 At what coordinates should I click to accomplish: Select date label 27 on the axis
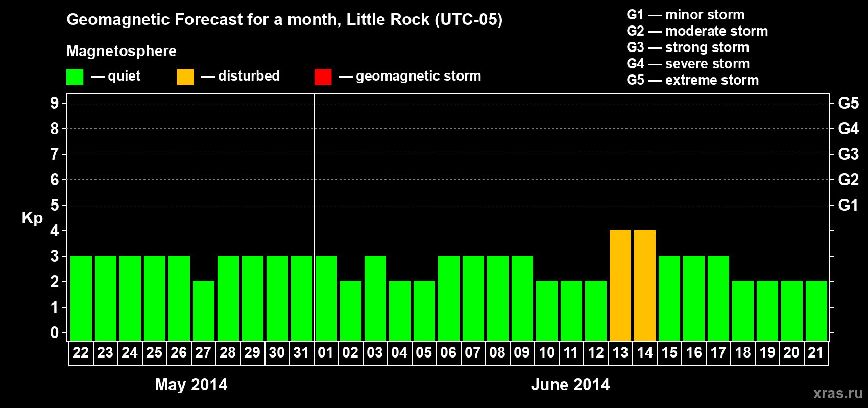click(x=203, y=352)
